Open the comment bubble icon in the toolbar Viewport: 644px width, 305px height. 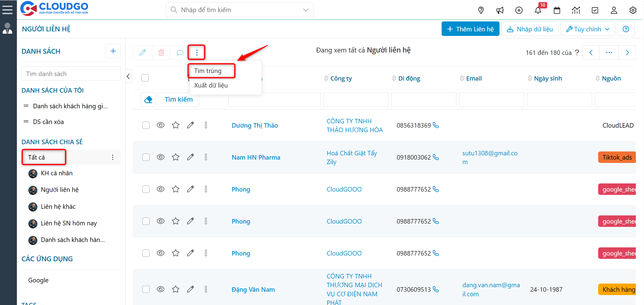click(179, 52)
